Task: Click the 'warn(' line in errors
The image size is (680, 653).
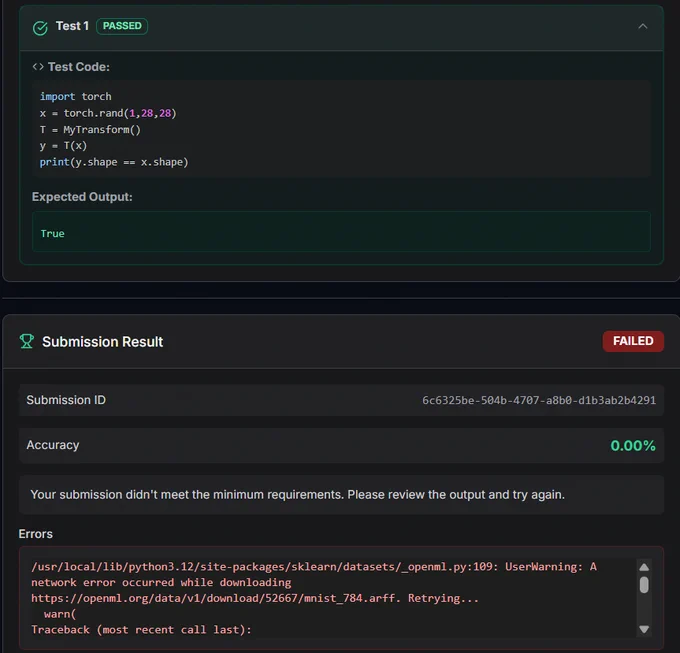Action: 60,614
